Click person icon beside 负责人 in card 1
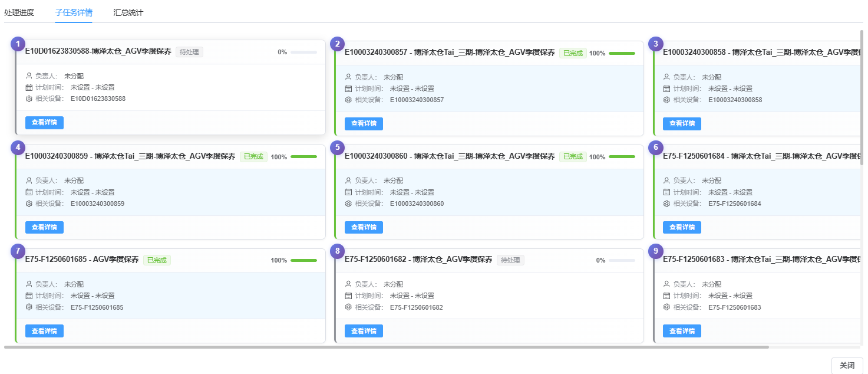Image resolution: width=868 pixels, height=374 pixels. 29,76
